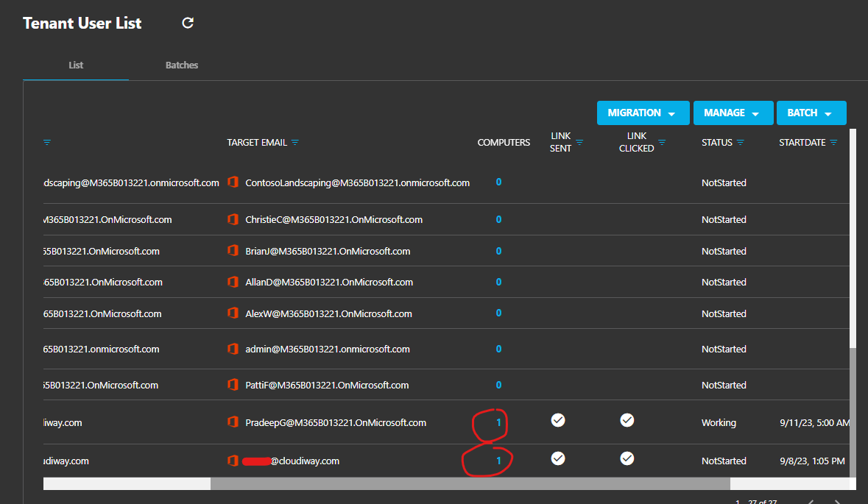868x504 pixels.
Task: Filter the Target Email column
Action: [x=295, y=143]
